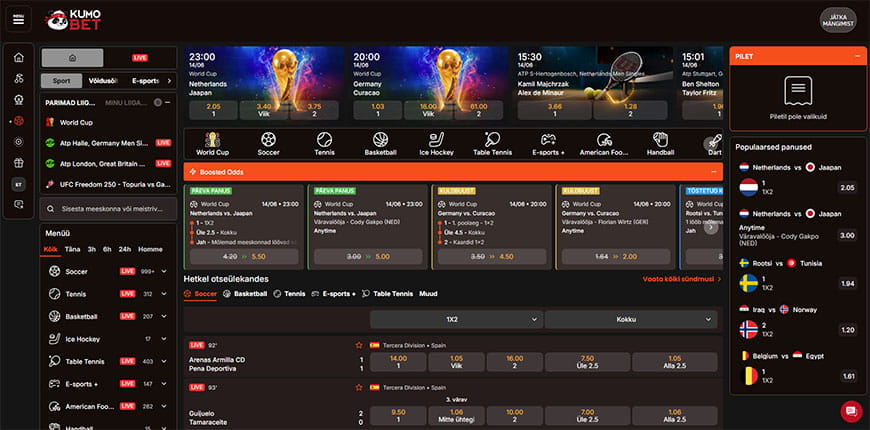870x430 pixels.
Task: Open the 1X2 market dropdown
Action: coord(456,320)
